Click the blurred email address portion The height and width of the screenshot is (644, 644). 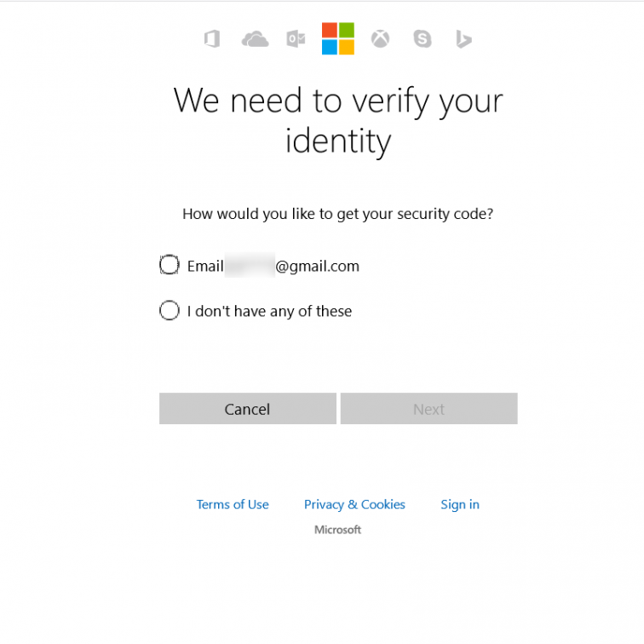tap(250, 265)
